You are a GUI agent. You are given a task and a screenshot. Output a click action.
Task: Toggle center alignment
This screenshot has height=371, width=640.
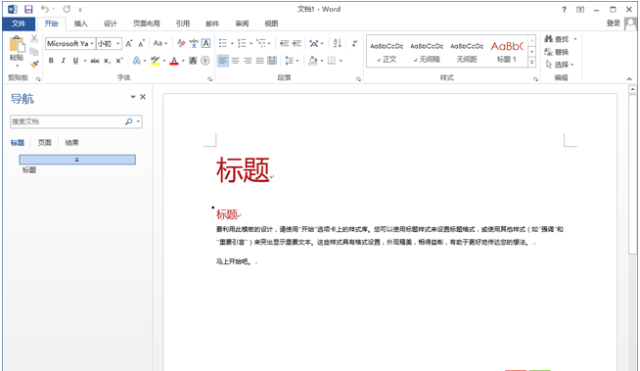pos(235,61)
